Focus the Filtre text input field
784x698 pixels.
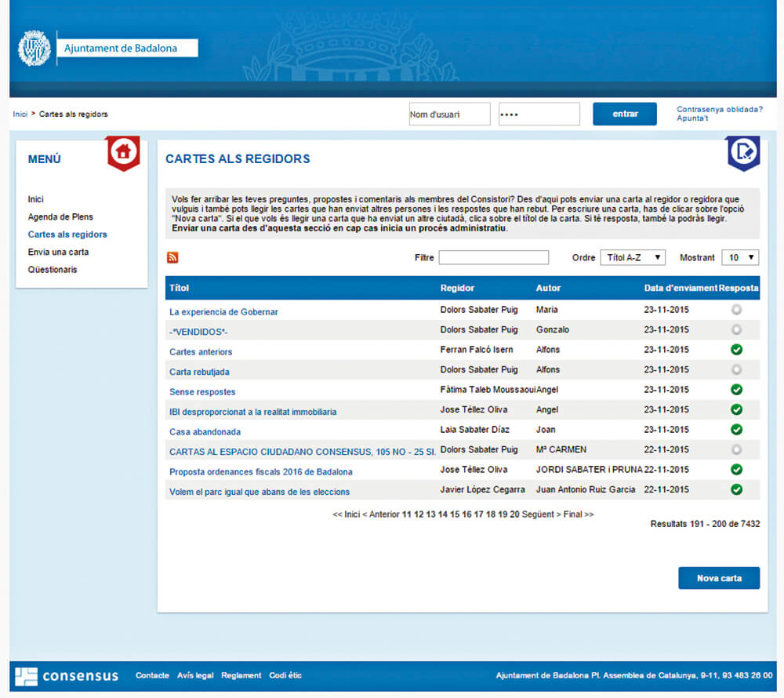click(493, 257)
